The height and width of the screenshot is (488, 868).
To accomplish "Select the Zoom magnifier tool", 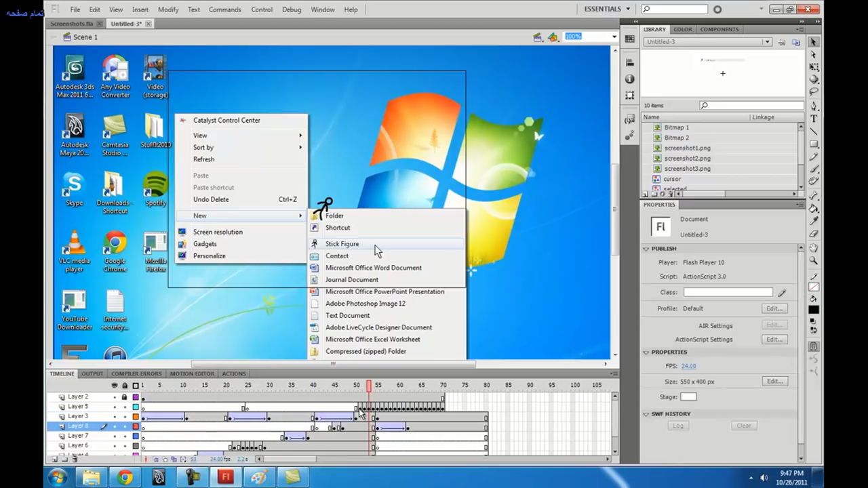I will click(x=814, y=260).
